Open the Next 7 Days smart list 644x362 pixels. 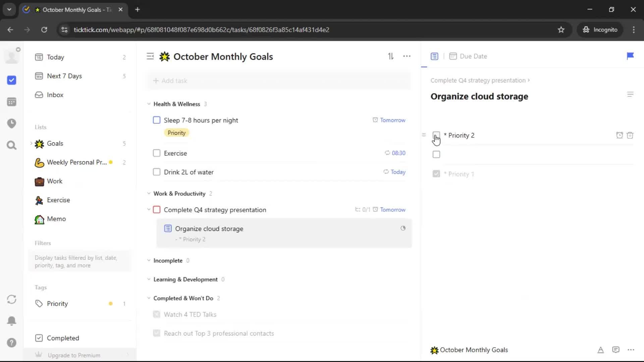pos(64,76)
